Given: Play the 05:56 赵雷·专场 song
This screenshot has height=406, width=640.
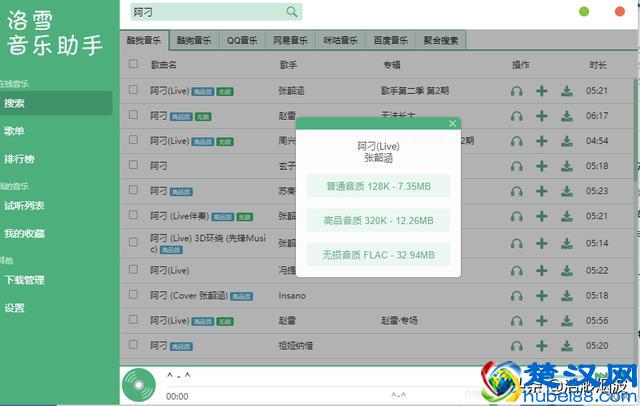Looking at the screenshot, I should tap(517, 321).
